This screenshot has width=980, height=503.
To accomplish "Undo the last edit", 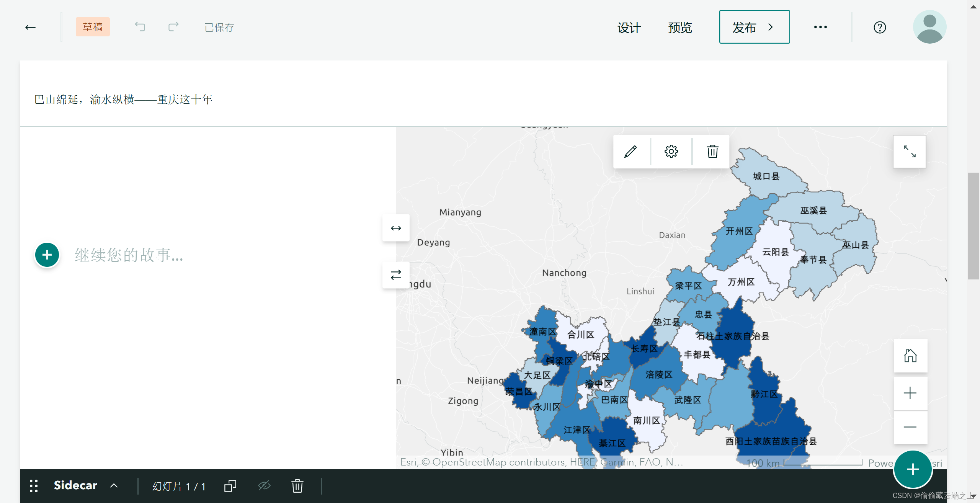I will (x=140, y=27).
